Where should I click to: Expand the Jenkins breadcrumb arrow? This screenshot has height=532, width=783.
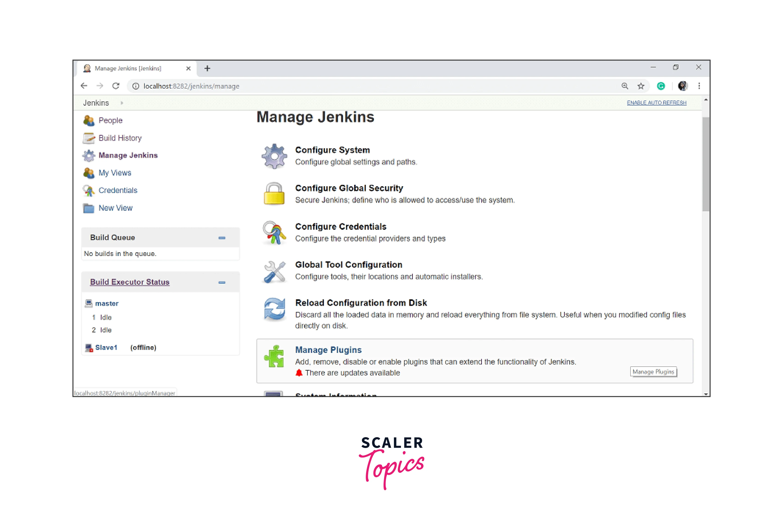click(122, 103)
